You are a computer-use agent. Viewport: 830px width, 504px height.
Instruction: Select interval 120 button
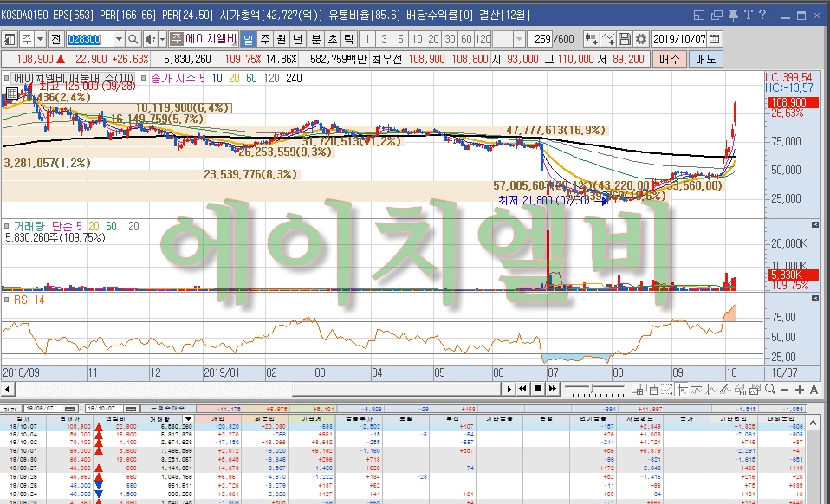click(x=483, y=39)
